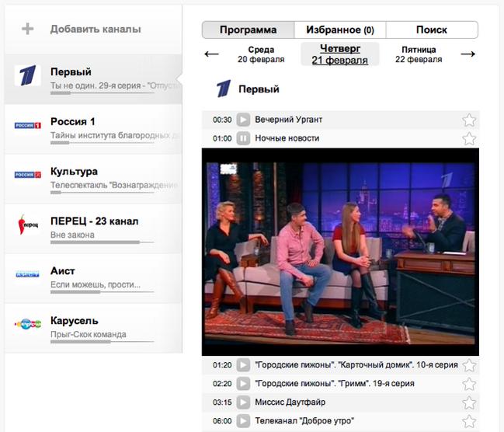Star Телеканал Доброе утро as favorite
The height and width of the screenshot is (432, 504).
tap(469, 421)
